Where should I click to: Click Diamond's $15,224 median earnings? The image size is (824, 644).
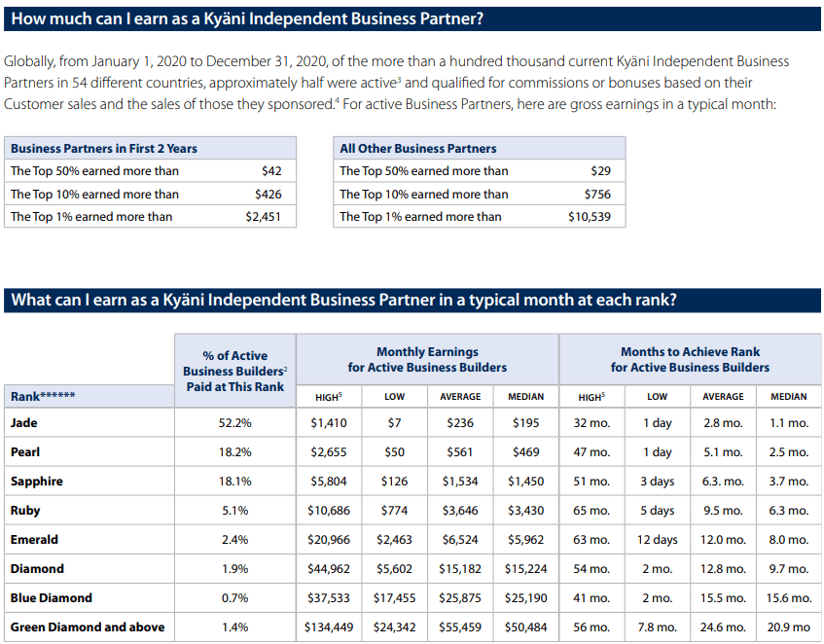point(525,569)
